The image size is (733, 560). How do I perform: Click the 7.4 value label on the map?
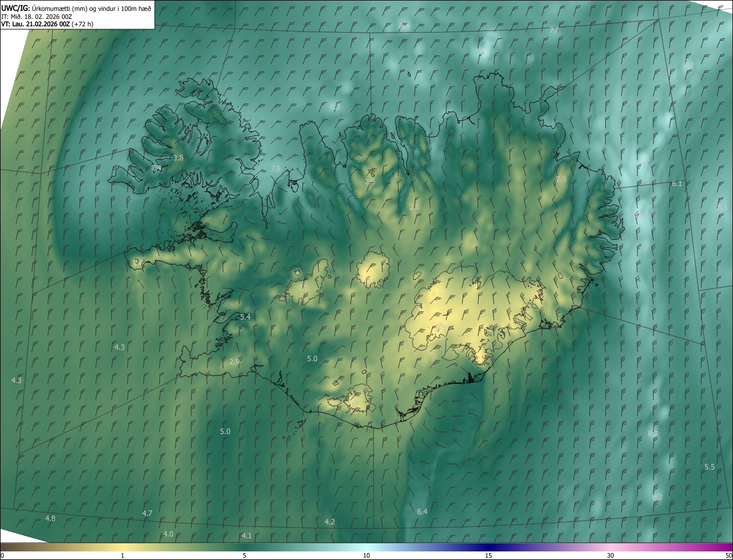157,168
